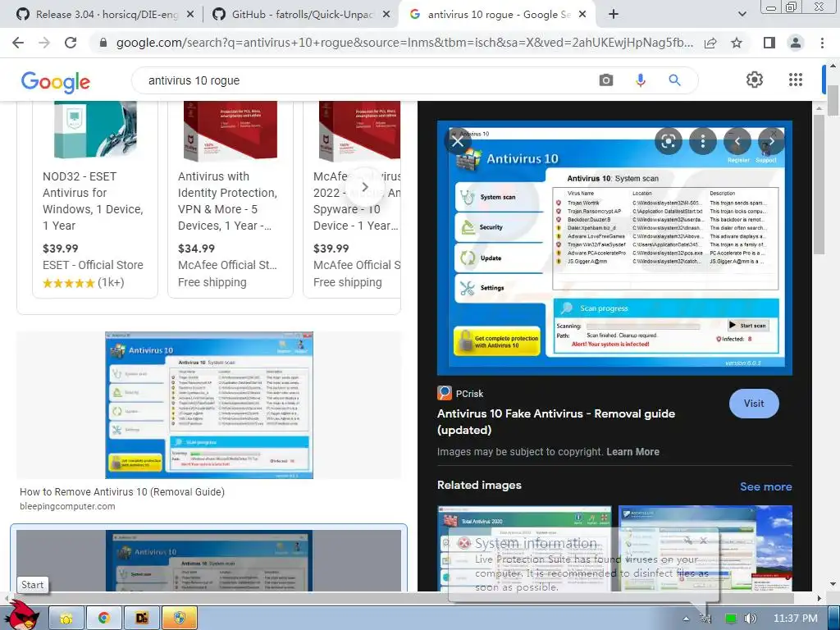Open file explorer taskbar icon

click(x=66, y=619)
